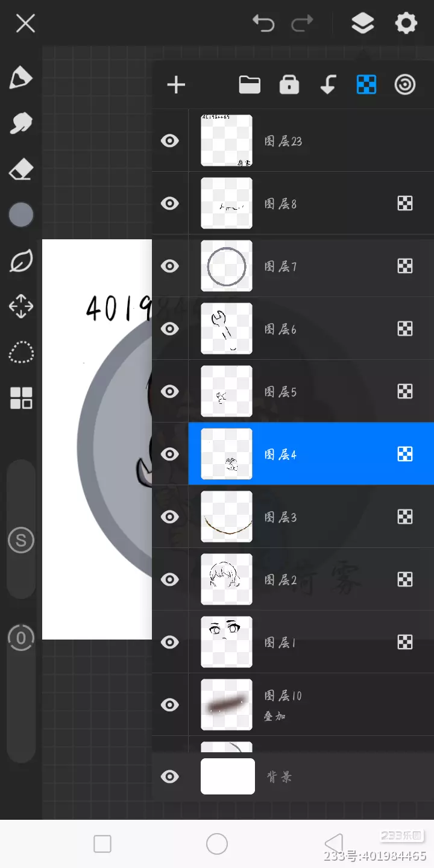Select the pen brush tool
Image resolution: width=434 pixels, height=868 pixels.
pyautogui.click(x=21, y=78)
